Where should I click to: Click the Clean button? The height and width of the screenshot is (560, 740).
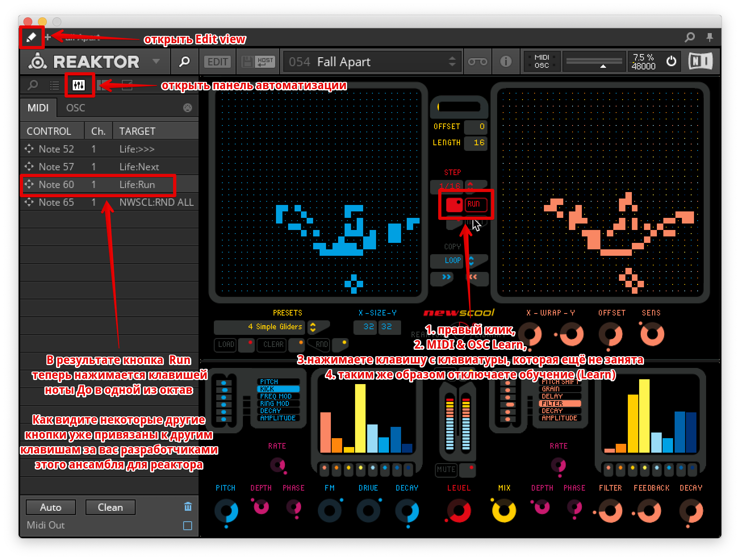(111, 507)
